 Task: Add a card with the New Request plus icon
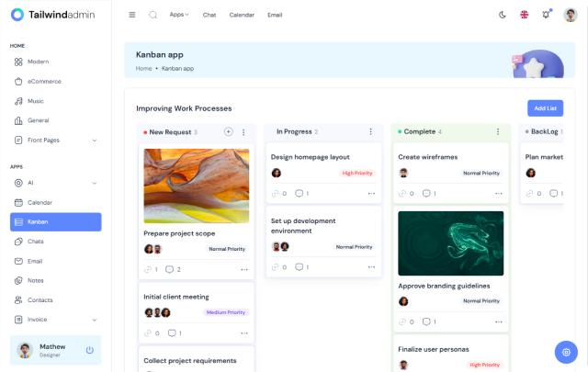point(229,131)
